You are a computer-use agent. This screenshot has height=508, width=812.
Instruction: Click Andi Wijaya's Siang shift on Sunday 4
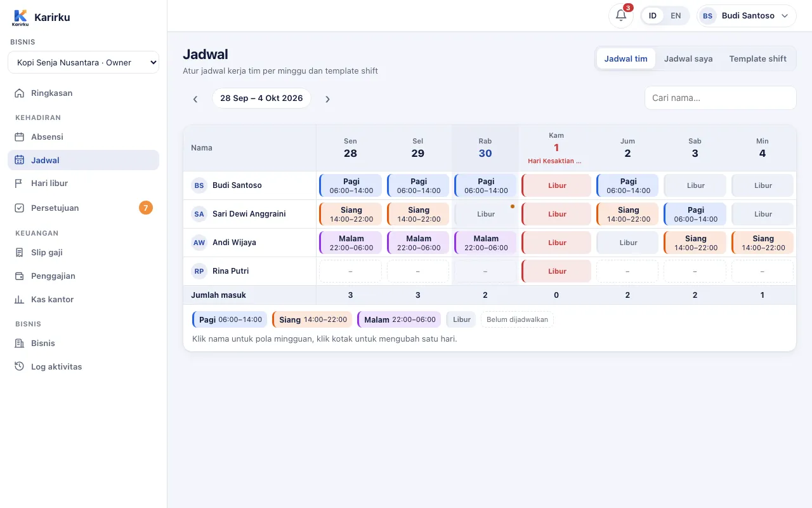point(763,243)
